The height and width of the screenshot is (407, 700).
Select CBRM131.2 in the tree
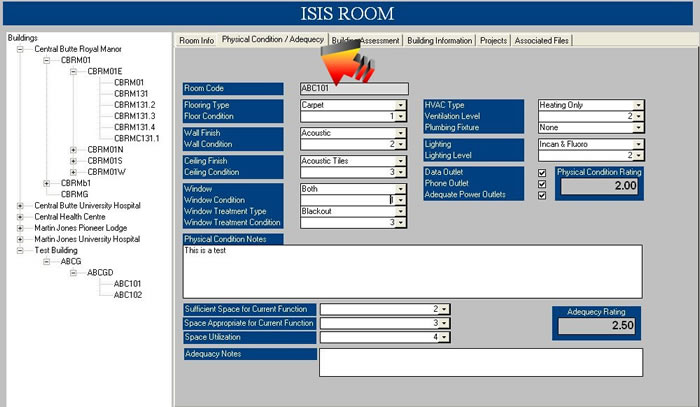134,105
